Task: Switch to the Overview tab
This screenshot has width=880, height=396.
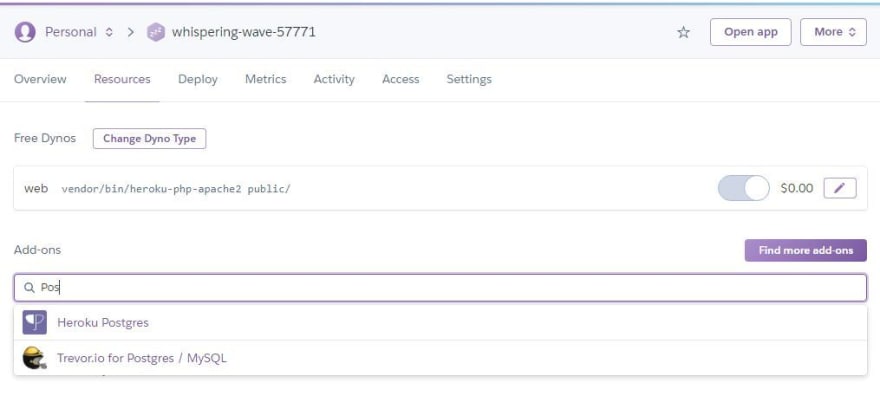Action: coord(40,79)
